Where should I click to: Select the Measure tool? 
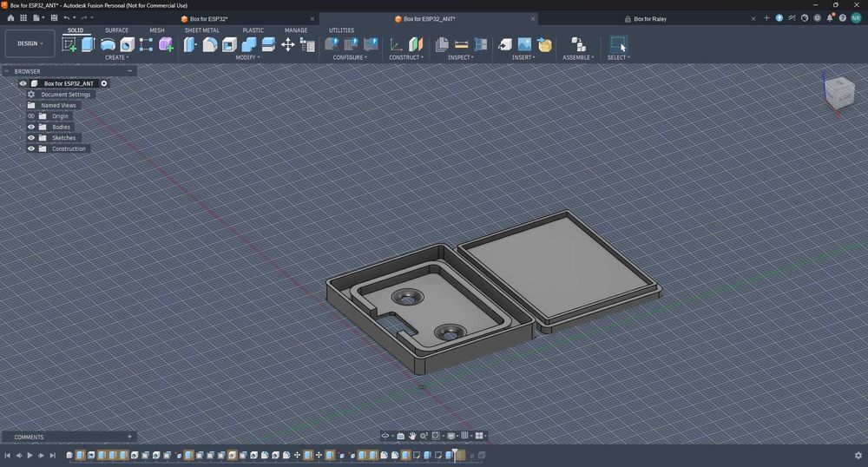[461, 45]
